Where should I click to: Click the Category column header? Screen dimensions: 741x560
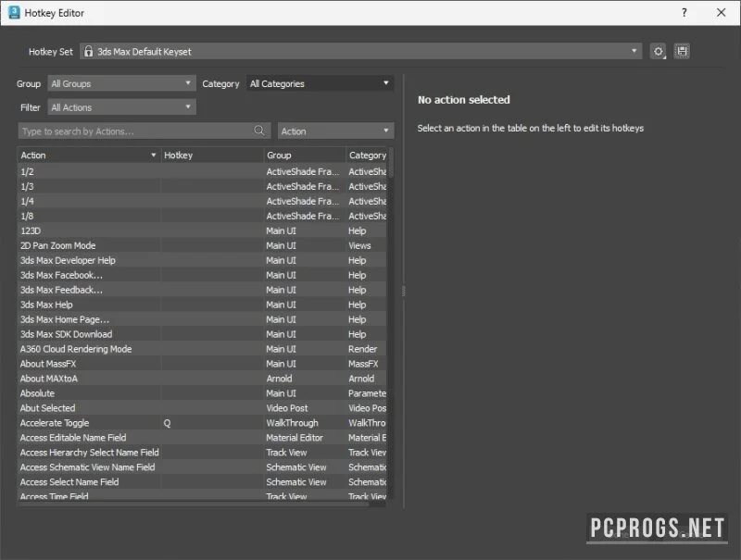[367, 155]
